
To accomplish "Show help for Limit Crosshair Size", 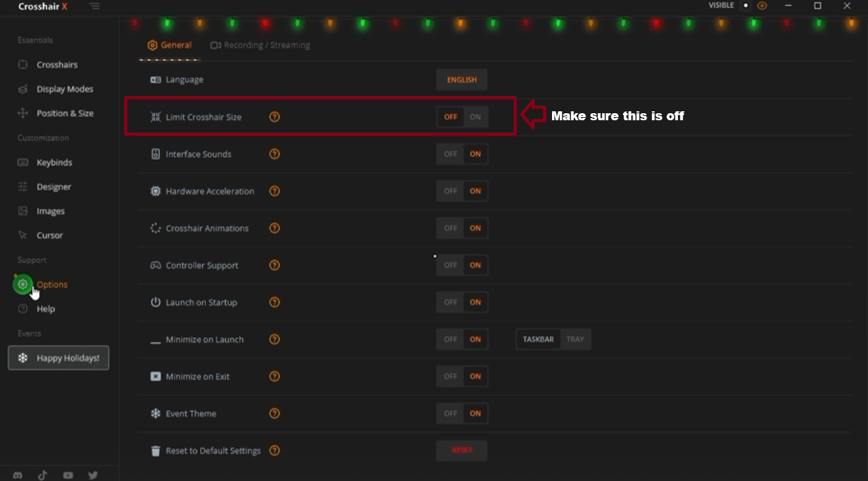I will [x=274, y=117].
